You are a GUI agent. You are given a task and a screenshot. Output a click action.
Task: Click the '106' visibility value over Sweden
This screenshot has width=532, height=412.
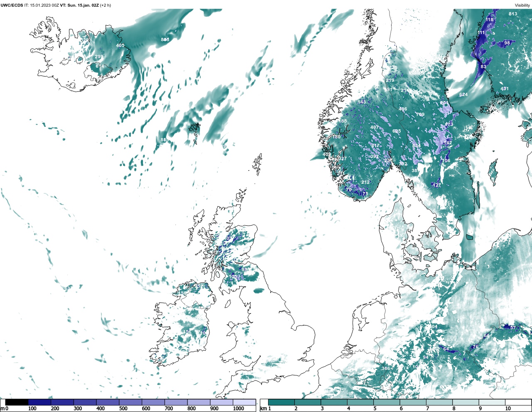[446, 161]
